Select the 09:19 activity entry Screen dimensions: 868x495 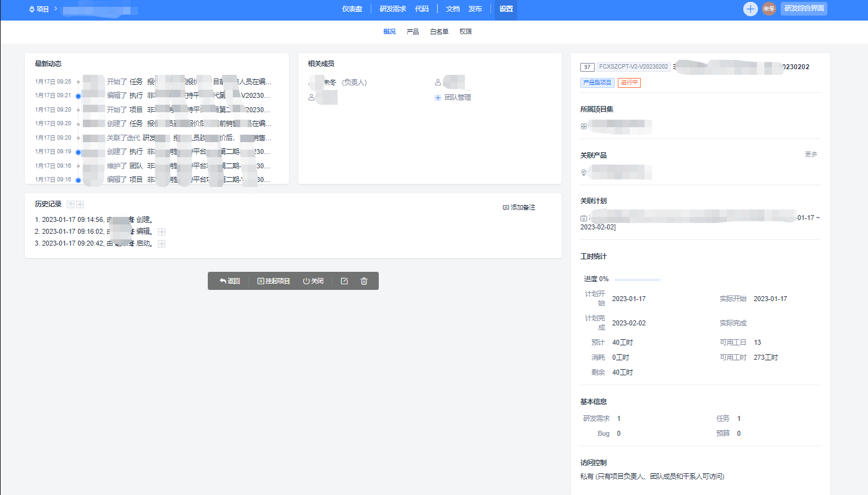click(154, 152)
